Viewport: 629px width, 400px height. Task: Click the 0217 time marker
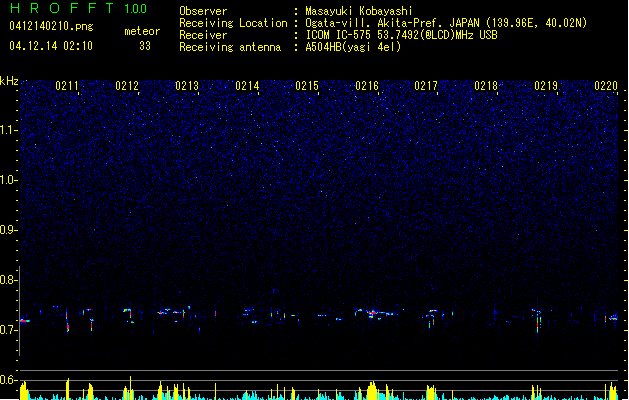[426, 86]
